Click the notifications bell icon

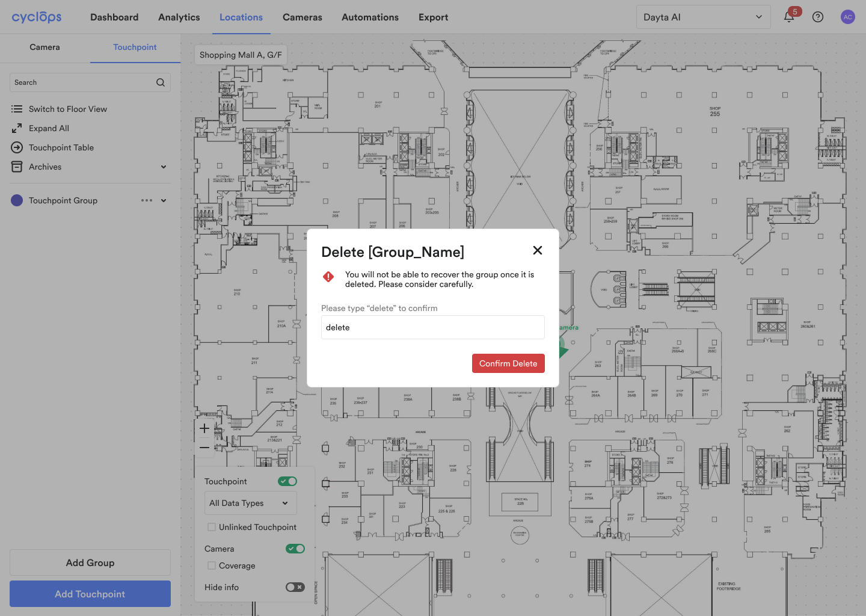789,17
